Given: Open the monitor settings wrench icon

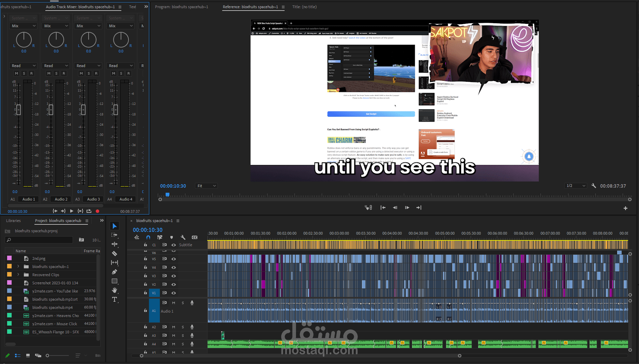Looking at the screenshot, I should point(594,186).
